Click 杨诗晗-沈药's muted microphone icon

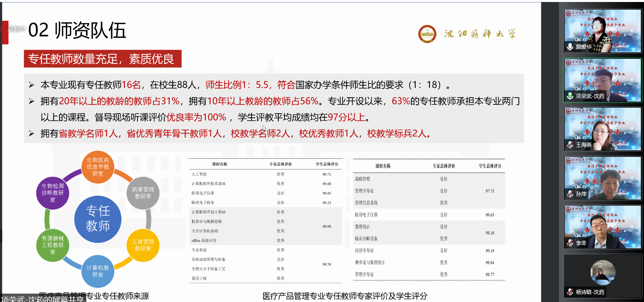(570, 292)
